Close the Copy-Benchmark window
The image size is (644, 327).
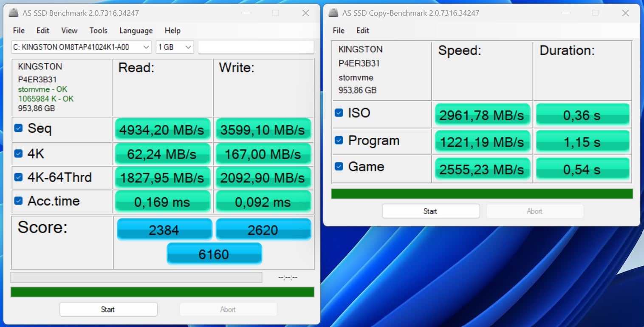point(625,13)
